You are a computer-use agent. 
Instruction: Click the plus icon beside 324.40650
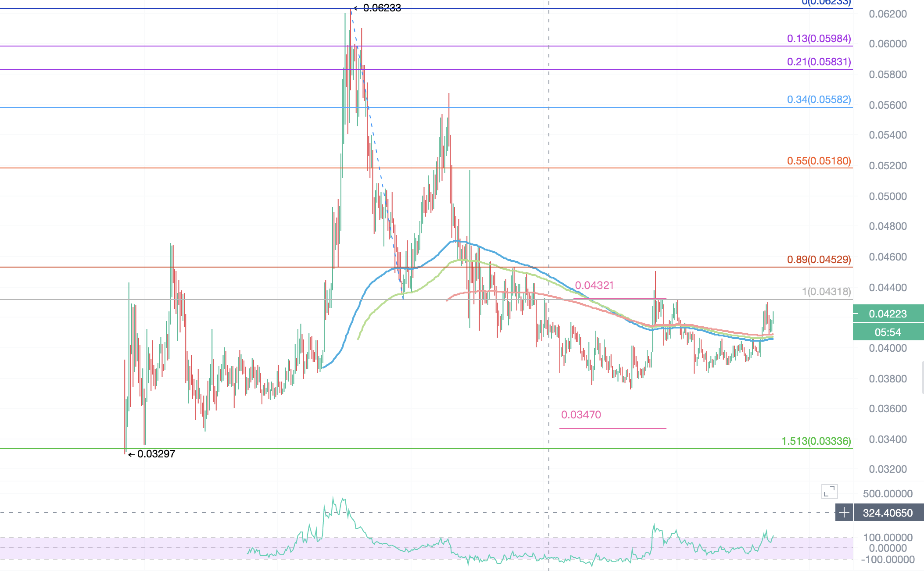tap(844, 513)
